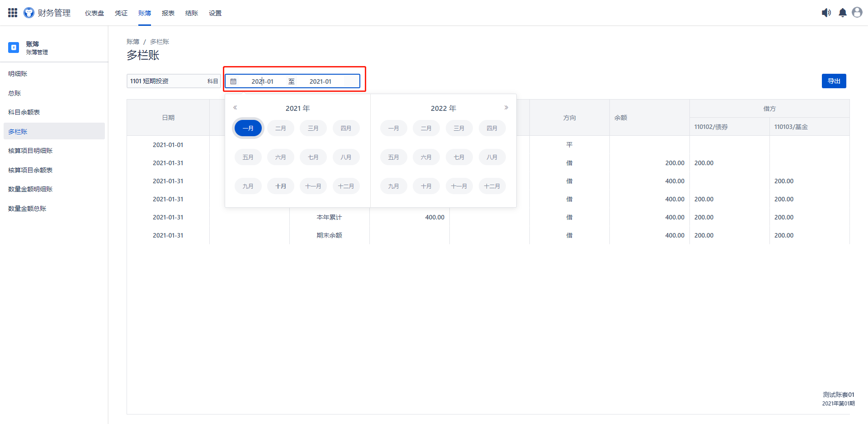Viewport: 868px width, 424px height.
Task: Click the start month field 2021-01
Action: coord(262,81)
